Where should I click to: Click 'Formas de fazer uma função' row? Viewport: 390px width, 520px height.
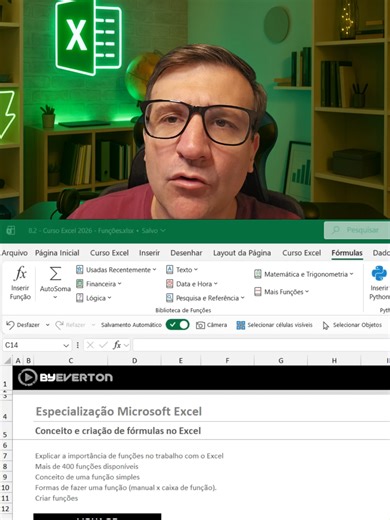click(x=126, y=488)
